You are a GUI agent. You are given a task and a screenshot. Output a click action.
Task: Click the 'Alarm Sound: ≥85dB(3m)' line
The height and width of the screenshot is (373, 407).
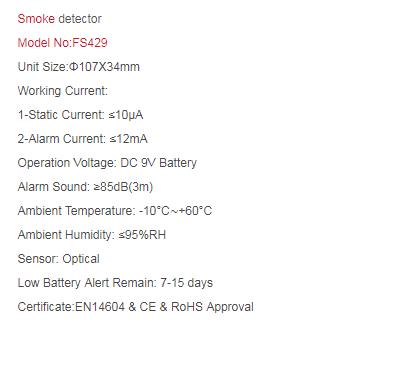pyautogui.click(x=85, y=187)
